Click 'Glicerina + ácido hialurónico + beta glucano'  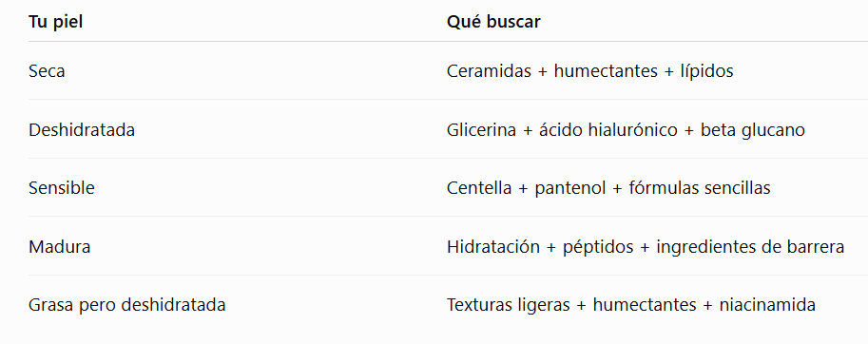point(626,130)
